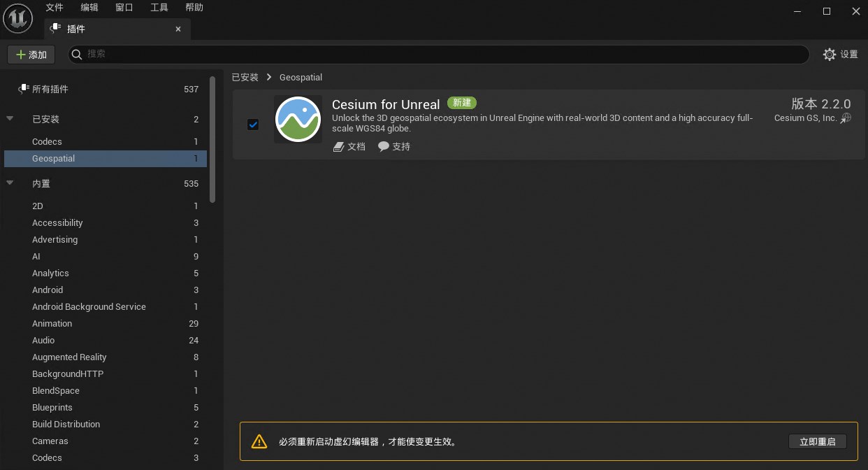
Task: Click the settings gear icon
Action: pyautogui.click(x=830, y=55)
